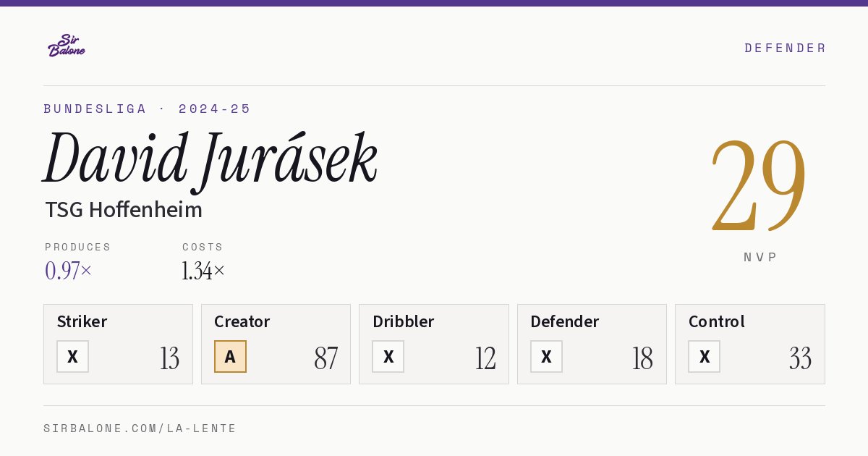Viewport: 868px width, 456px height.
Task: Click the large 29 NVP score
Action: coord(759,185)
